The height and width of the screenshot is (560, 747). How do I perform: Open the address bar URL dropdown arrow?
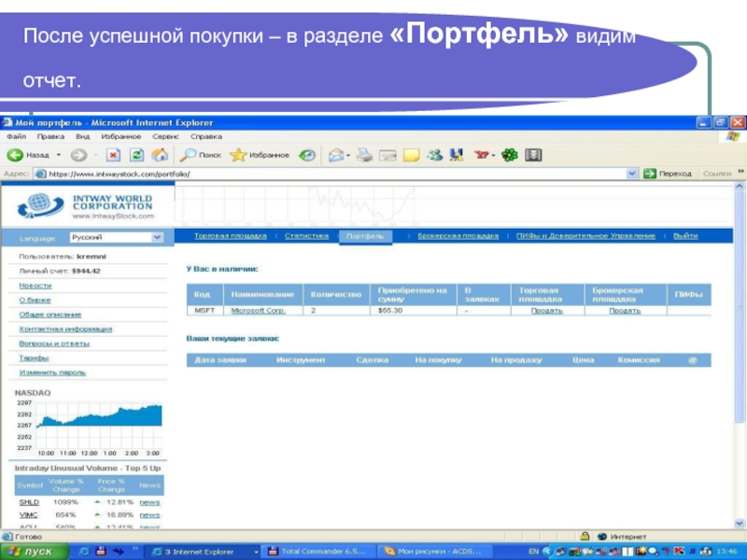point(632,174)
